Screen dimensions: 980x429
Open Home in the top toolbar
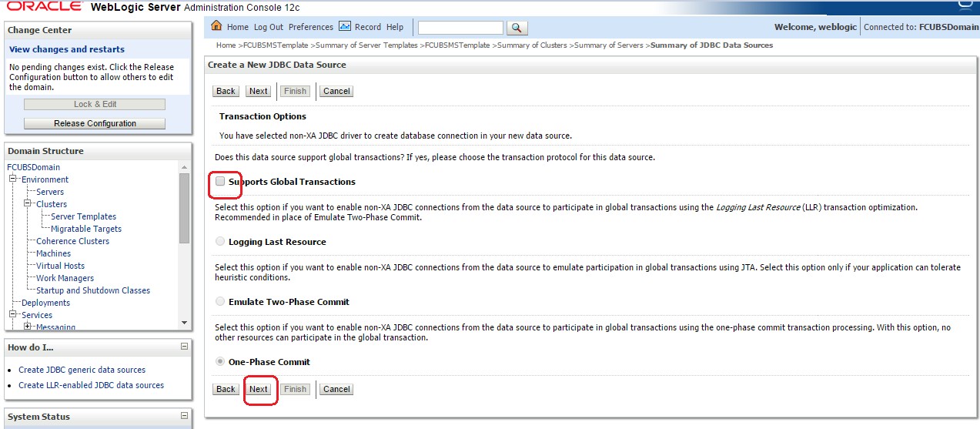click(238, 27)
